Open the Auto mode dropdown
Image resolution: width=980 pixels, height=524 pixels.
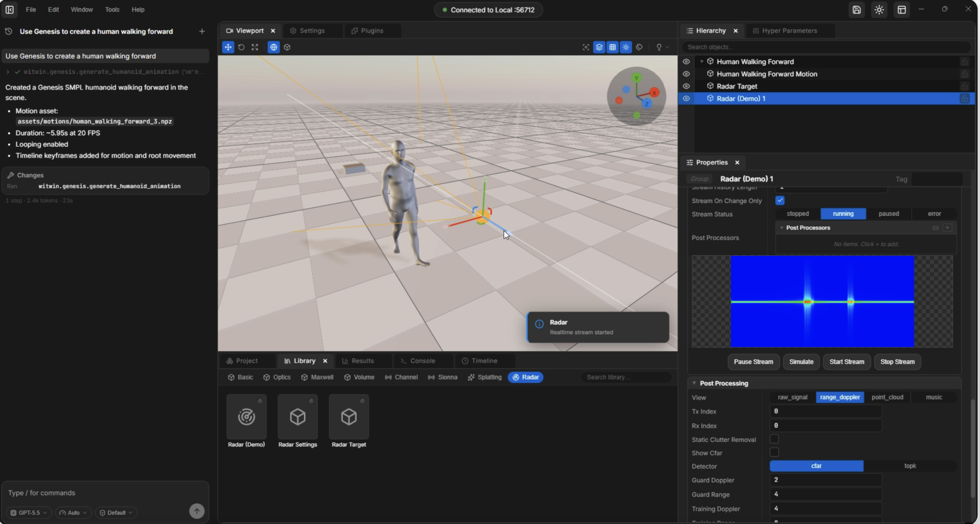[x=73, y=512]
